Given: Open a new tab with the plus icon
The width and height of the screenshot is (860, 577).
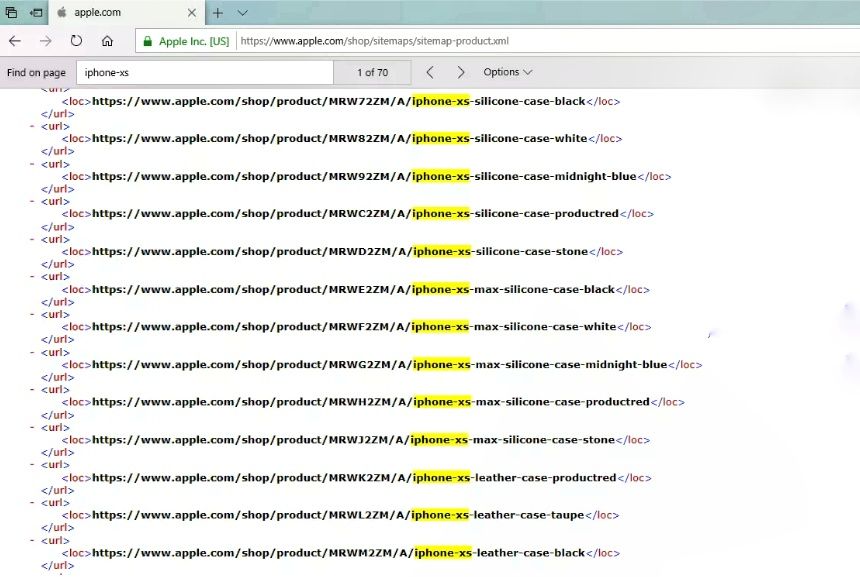Looking at the screenshot, I should click(218, 13).
